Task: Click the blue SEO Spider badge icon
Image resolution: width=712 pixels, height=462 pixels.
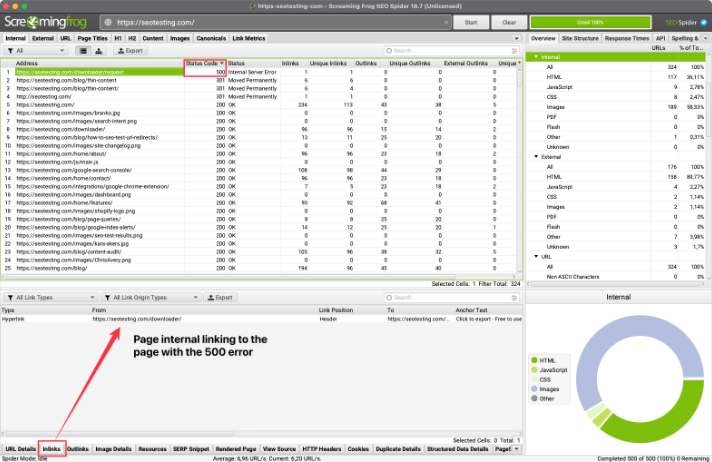Action: click(704, 22)
